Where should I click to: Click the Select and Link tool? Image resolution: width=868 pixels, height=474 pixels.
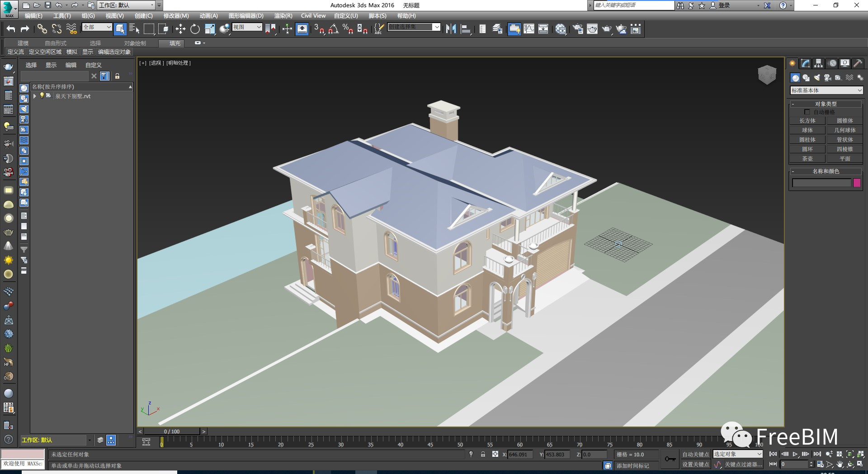coord(42,29)
